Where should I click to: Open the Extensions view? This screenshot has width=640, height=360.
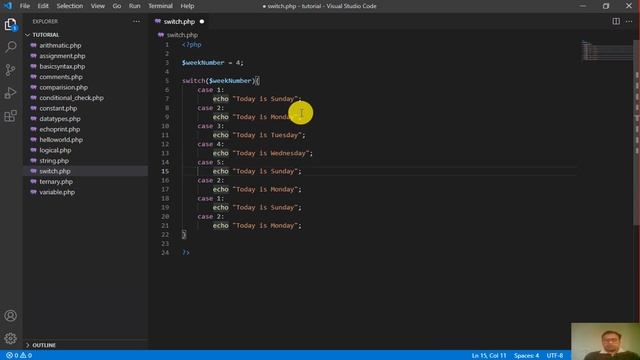tap(11, 116)
